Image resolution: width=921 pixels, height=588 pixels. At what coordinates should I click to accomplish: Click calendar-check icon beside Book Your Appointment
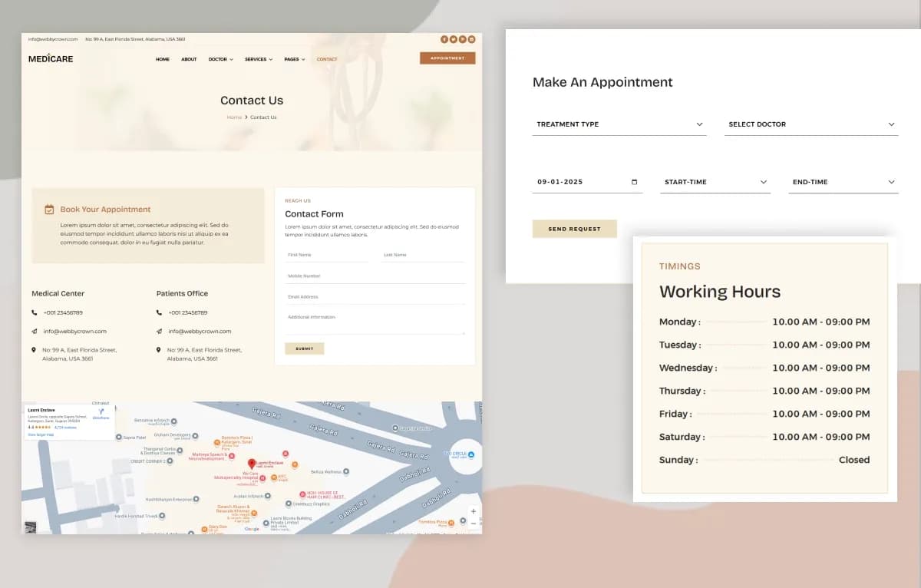point(49,209)
